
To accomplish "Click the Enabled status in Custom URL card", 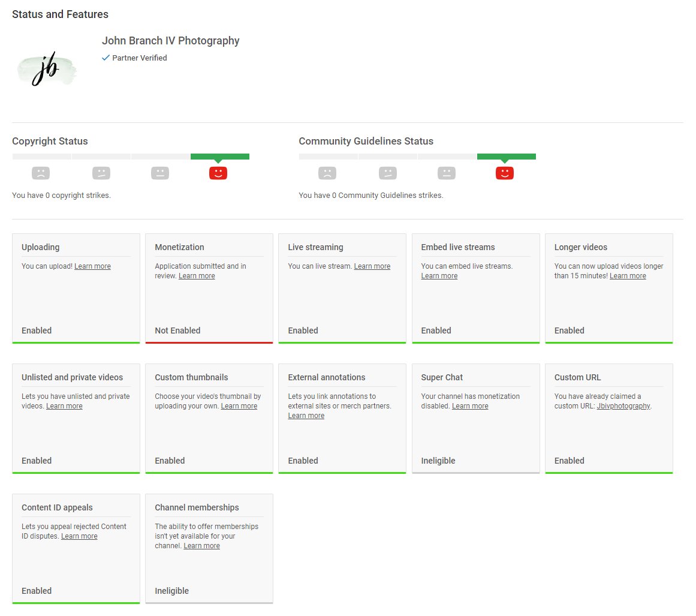I will click(x=569, y=461).
